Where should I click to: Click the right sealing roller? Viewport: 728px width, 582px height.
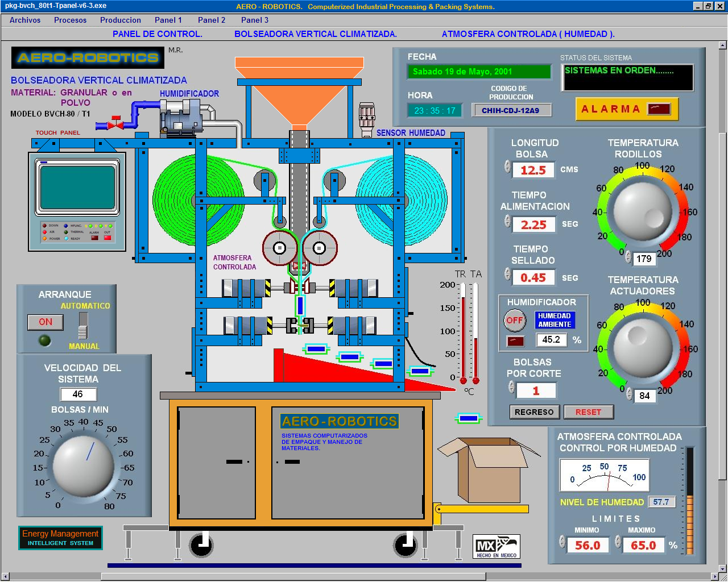(x=320, y=248)
